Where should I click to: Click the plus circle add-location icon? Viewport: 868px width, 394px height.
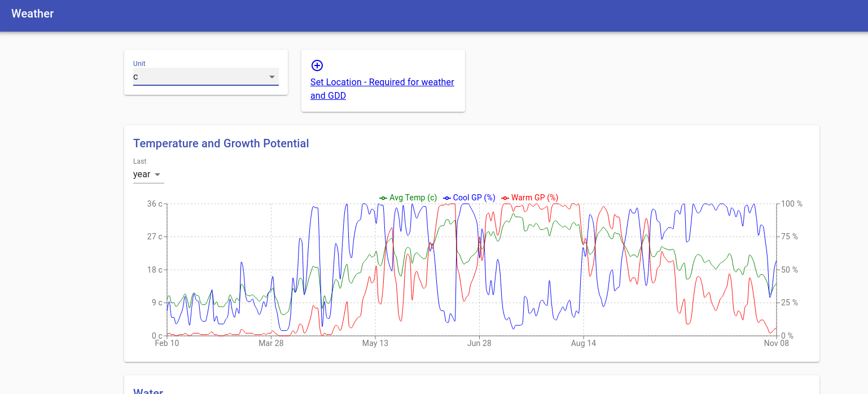tap(317, 65)
